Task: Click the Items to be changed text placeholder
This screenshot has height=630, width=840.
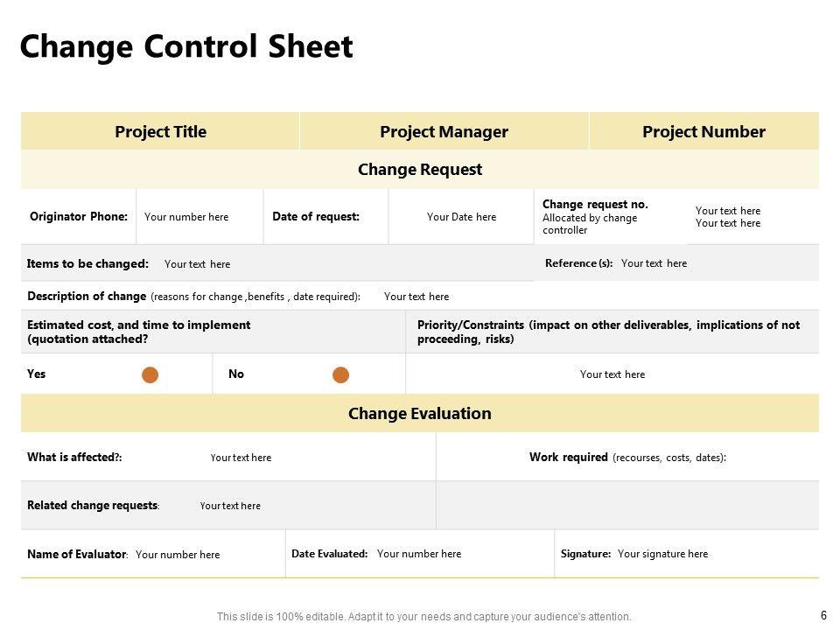Action: click(x=198, y=264)
